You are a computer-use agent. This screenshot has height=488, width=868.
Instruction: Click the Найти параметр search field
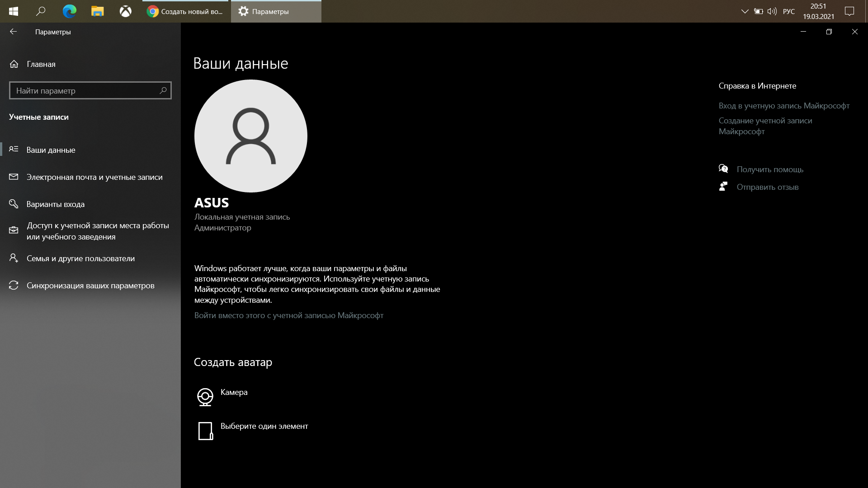90,91
